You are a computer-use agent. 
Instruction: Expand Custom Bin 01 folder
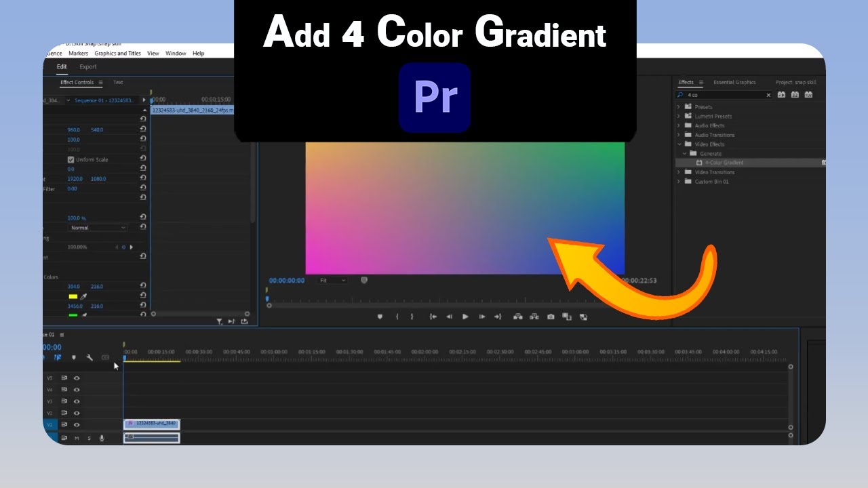679,182
